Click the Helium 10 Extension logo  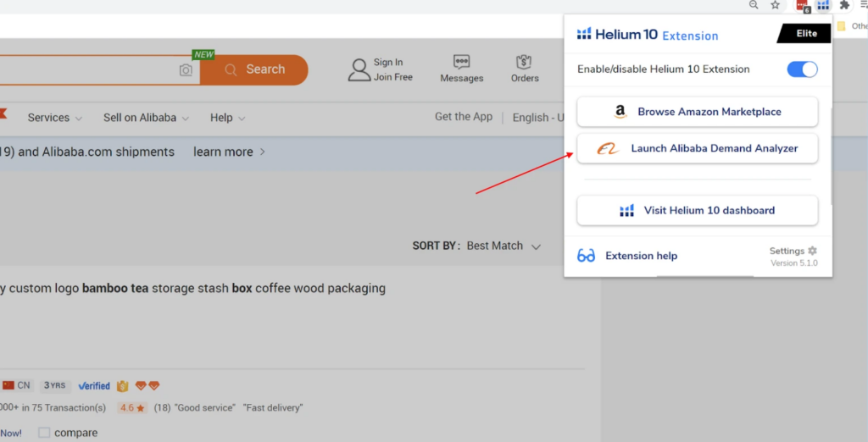(x=647, y=35)
